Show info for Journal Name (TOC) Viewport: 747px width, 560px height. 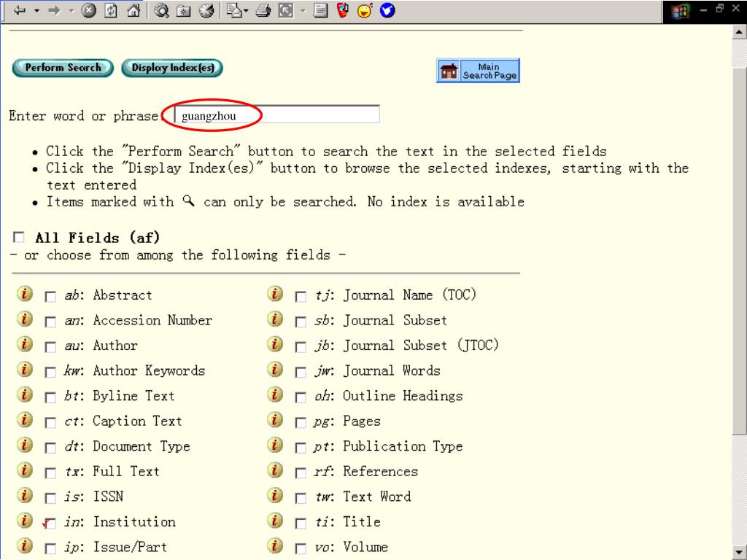click(x=275, y=294)
